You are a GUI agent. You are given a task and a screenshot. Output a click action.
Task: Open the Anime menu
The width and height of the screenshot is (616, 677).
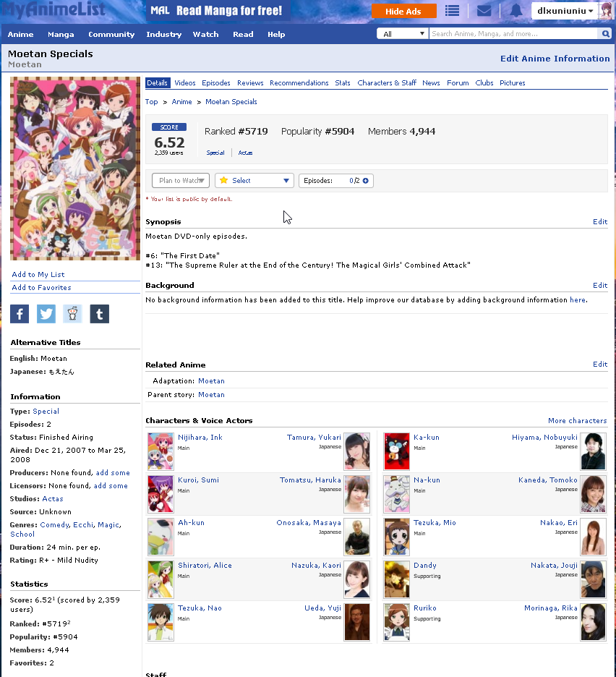pos(20,34)
